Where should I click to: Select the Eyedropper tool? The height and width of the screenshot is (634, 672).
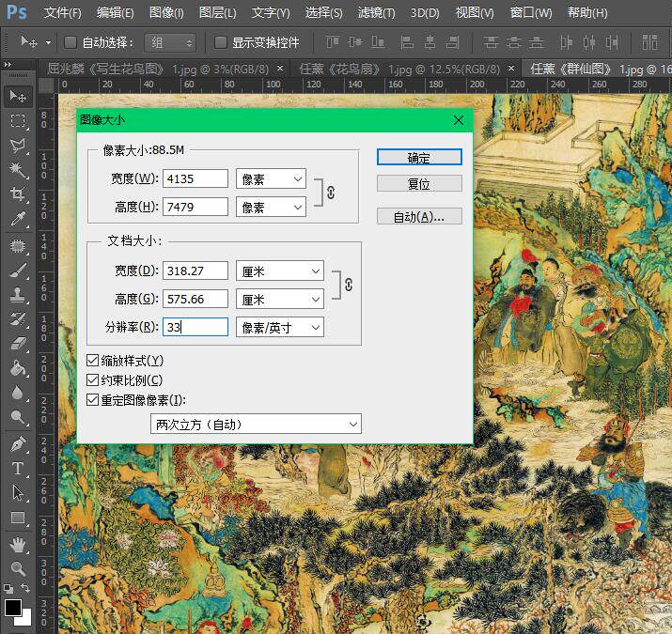[x=18, y=219]
